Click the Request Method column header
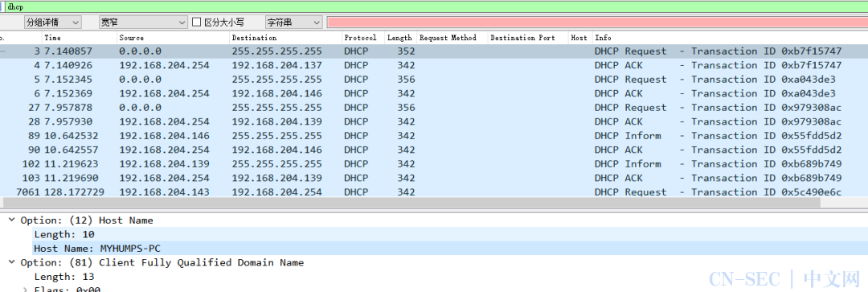This screenshot has height=292, width=868. [x=452, y=38]
